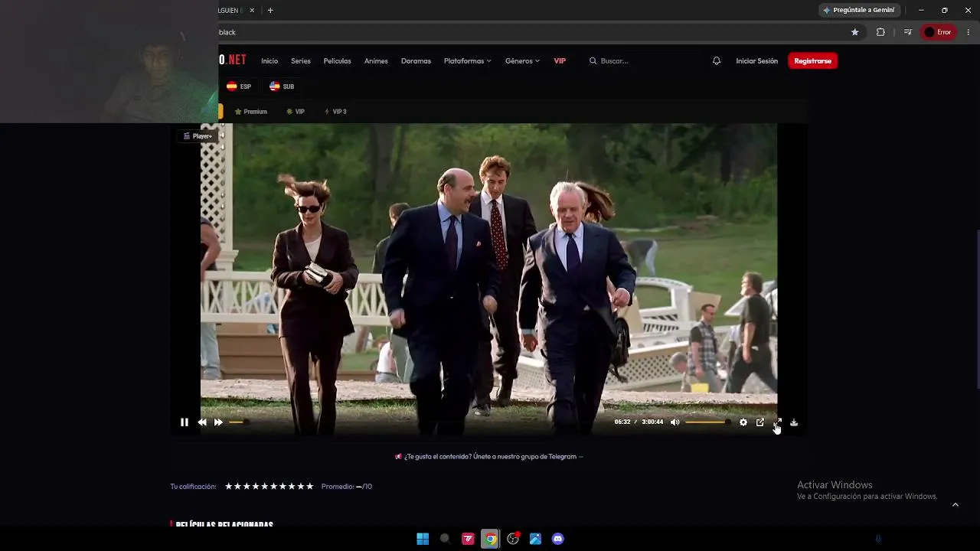The image size is (980, 551).
Task: Rewind the video with the back arrows
Action: click(202, 422)
